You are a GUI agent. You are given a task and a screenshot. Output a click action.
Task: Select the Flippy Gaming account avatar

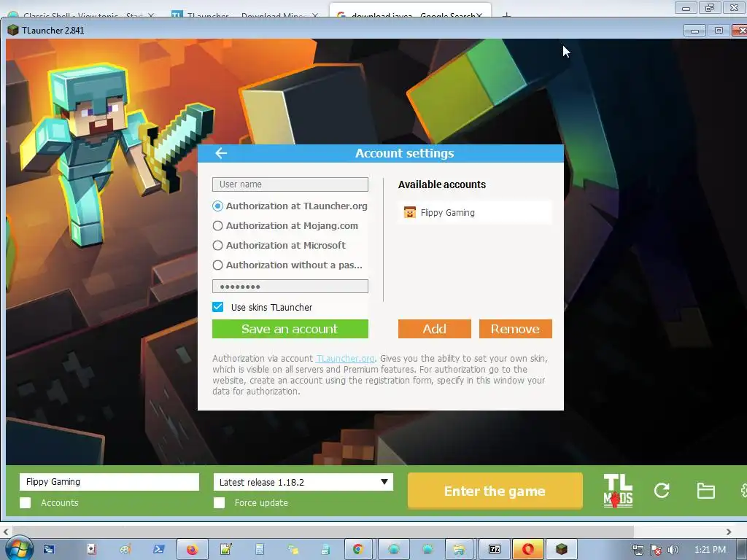click(410, 212)
